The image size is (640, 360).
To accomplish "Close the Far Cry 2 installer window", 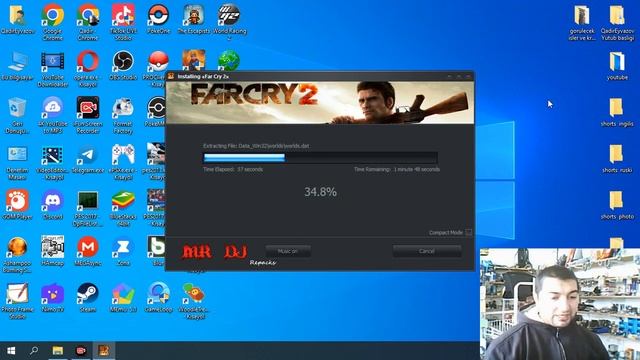I will pos(468,76).
